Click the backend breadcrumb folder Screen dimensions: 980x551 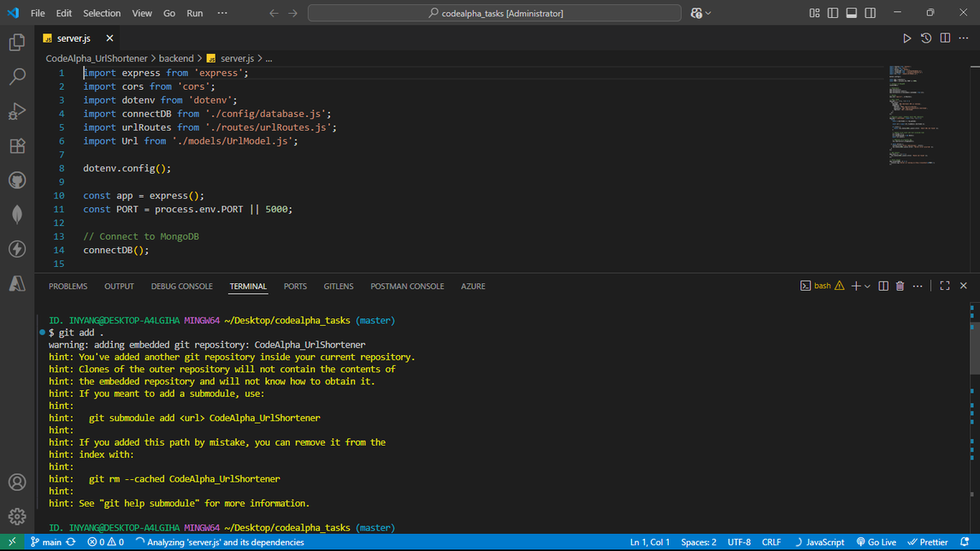pyautogui.click(x=176, y=59)
